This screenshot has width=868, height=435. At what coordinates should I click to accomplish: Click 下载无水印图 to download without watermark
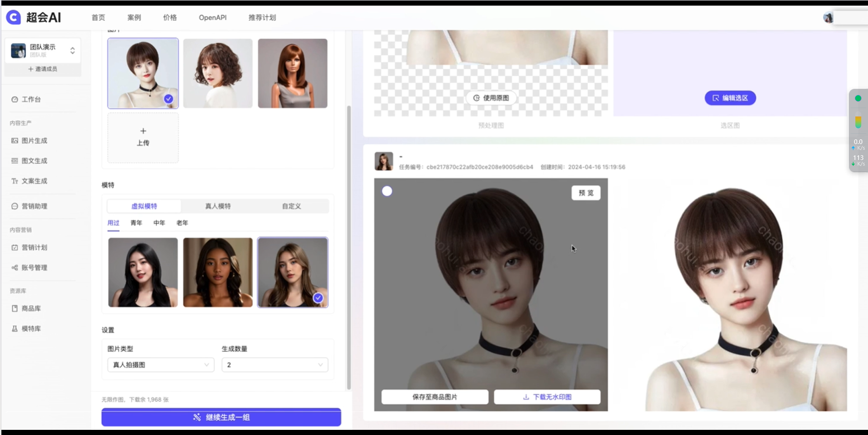click(x=547, y=397)
